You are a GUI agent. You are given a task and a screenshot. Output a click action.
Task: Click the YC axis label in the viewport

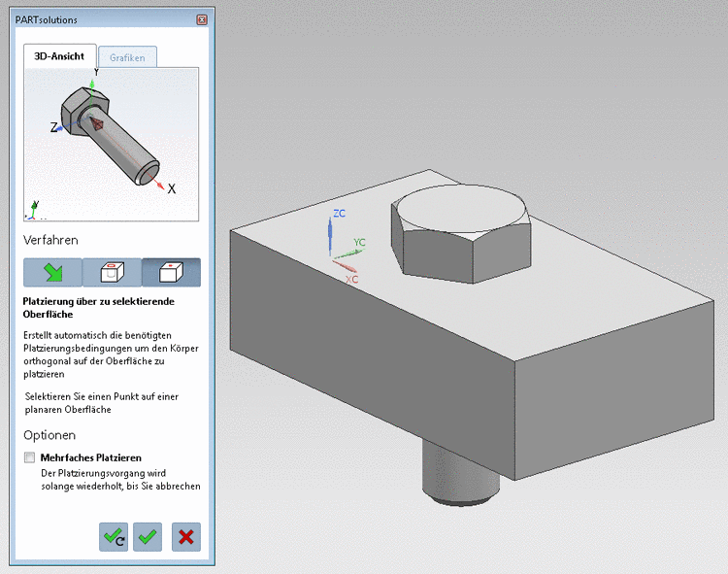pyautogui.click(x=359, y=242)
